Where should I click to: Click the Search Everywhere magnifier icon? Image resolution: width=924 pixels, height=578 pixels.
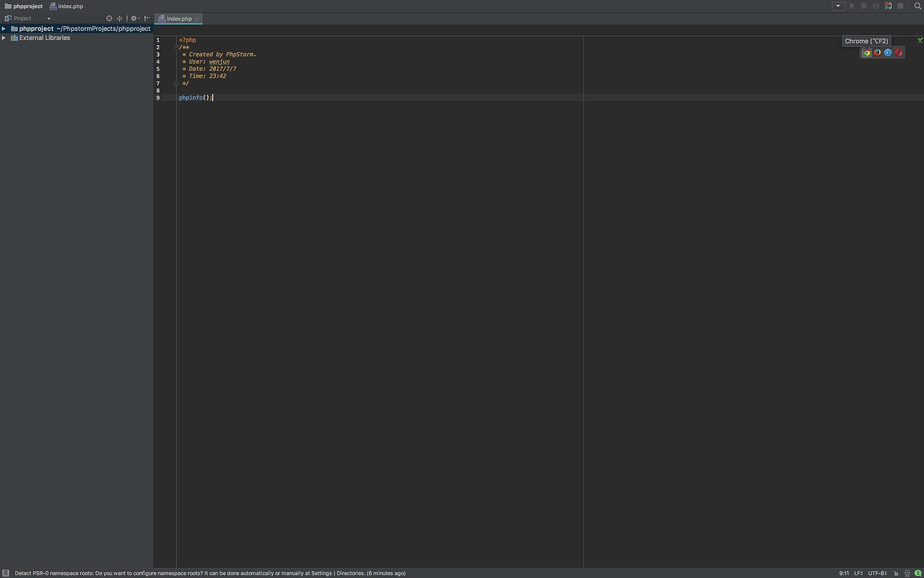(x=917, y=6)
